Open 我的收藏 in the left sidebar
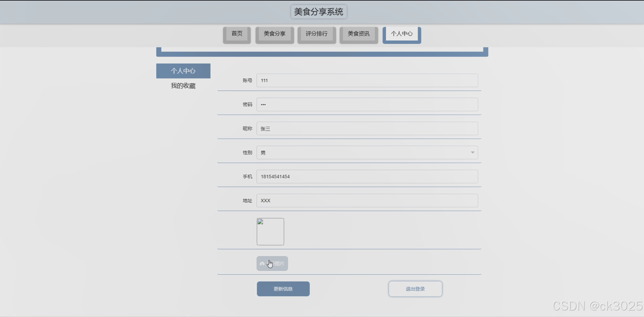This screenshot has height=317, width=644. (x=183, y=86)
